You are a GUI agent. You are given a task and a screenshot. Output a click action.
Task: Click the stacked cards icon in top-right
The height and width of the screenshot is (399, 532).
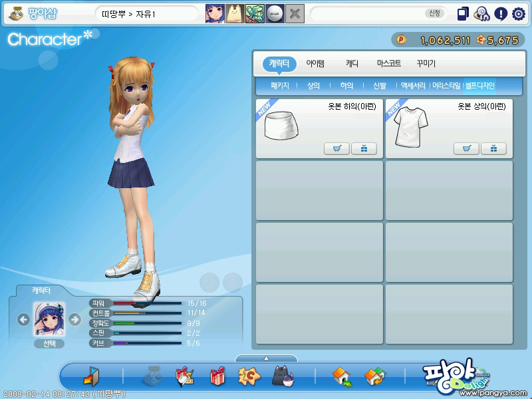pyautogui.click(x=463, y=14)
